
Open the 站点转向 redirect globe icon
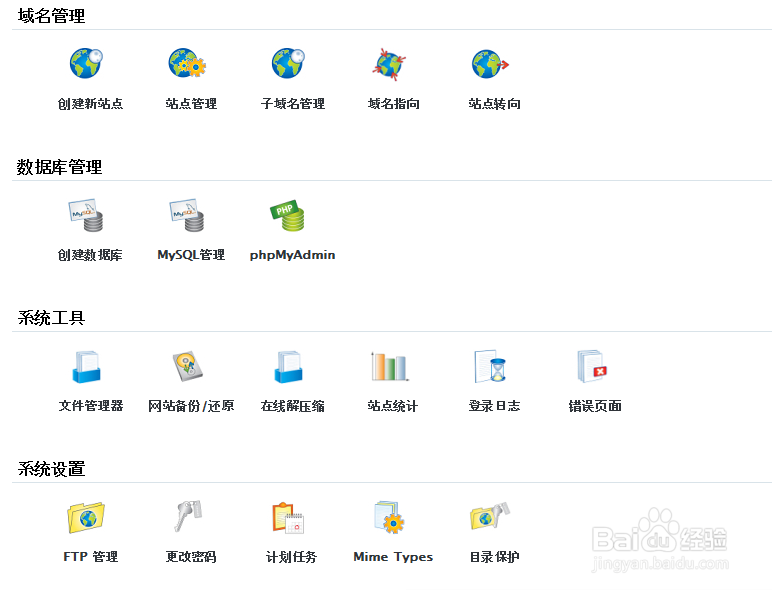click(x=490, y=64)
